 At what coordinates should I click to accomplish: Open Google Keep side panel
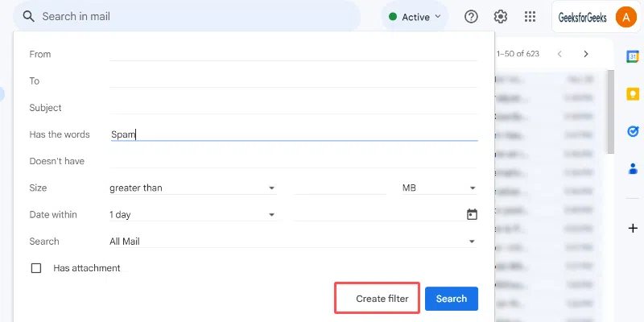click(633, 93)
